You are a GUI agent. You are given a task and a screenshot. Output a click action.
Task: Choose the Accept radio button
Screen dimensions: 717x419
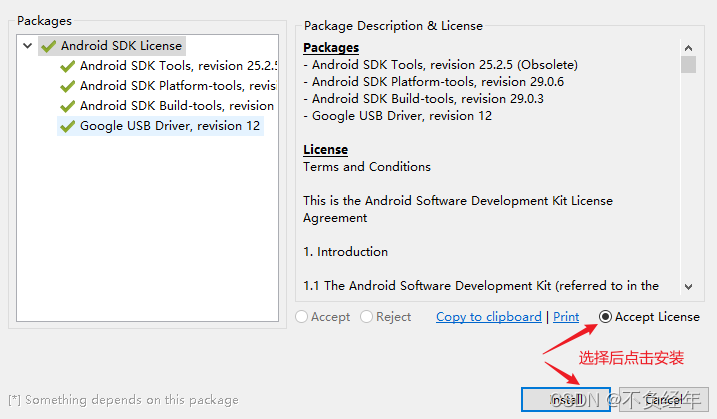(323, 317)
